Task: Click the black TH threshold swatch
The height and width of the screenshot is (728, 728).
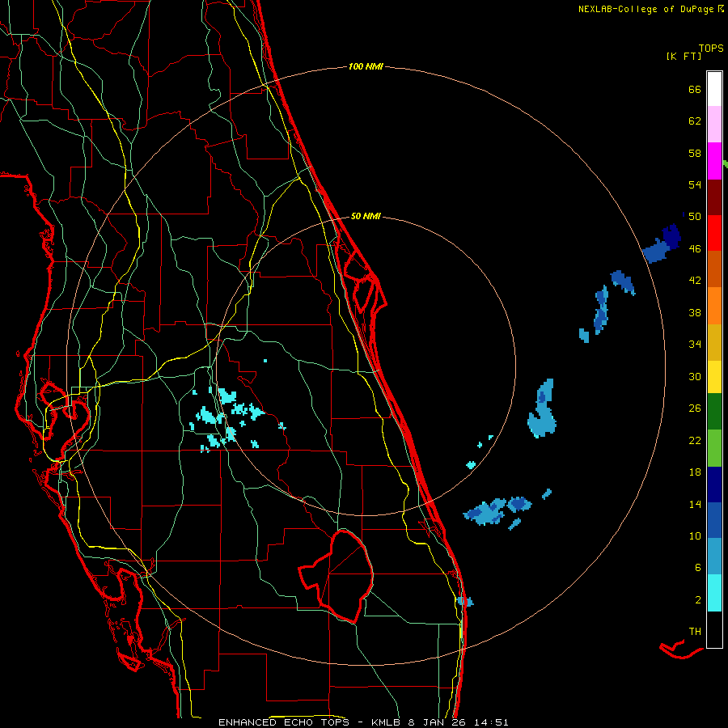Action: click(x=714, y=629)
